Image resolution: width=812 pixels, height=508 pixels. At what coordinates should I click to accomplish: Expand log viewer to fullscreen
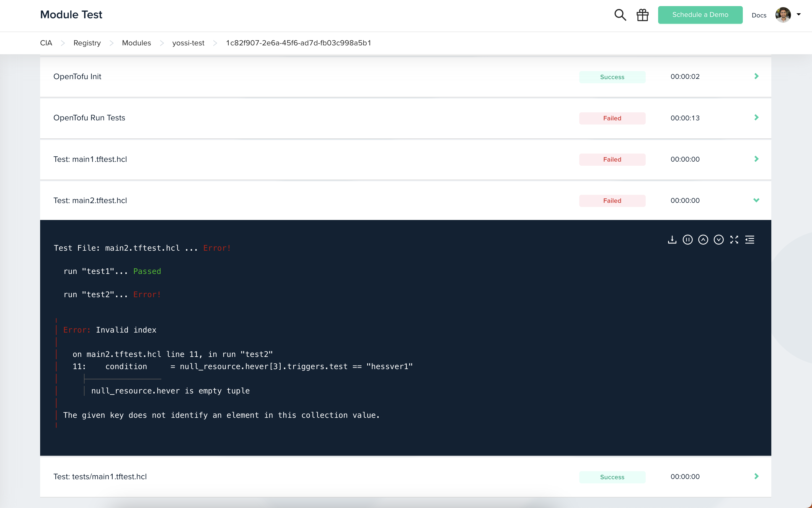734,240
